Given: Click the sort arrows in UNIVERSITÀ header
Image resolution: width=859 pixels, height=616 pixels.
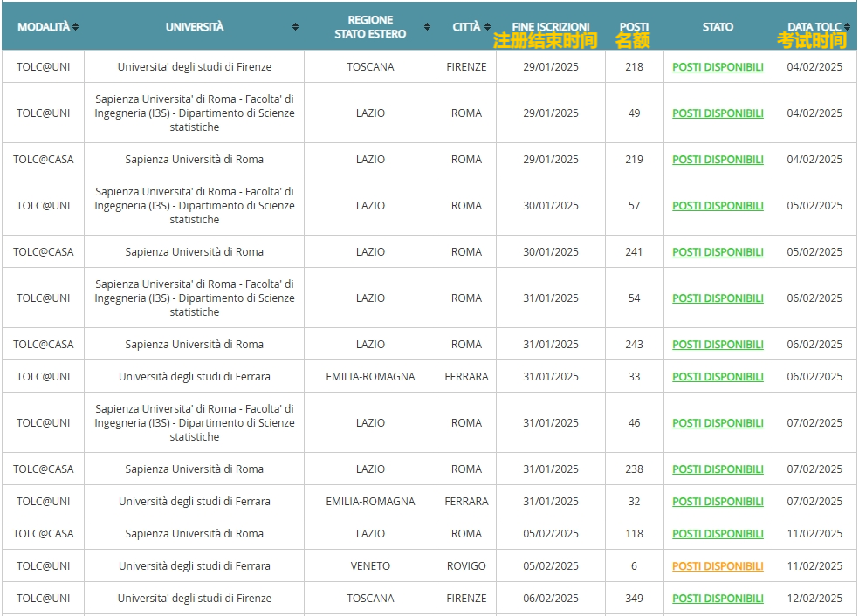Looking at the screenshot, I should pos(295,27).
